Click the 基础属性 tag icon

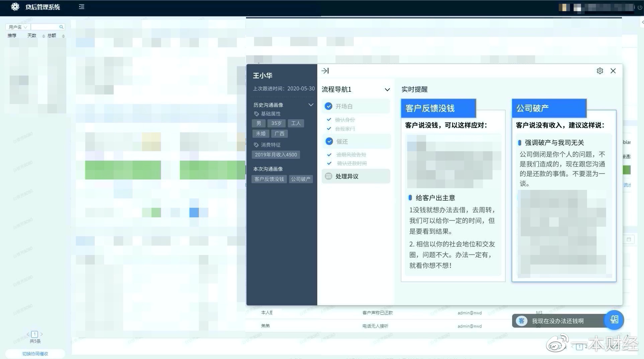[x=256, y=114]
